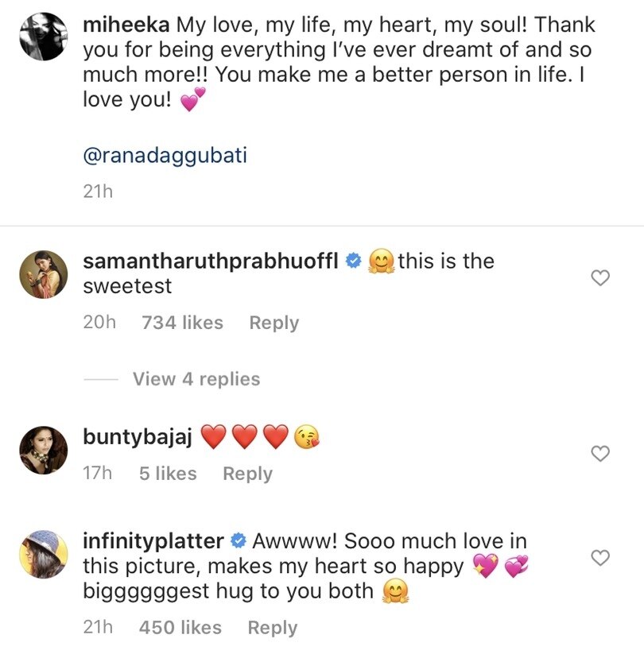Like buntybajaj's comment with heart icon
Viewport: 644px width, 658px height.
[x=601, y=454]
